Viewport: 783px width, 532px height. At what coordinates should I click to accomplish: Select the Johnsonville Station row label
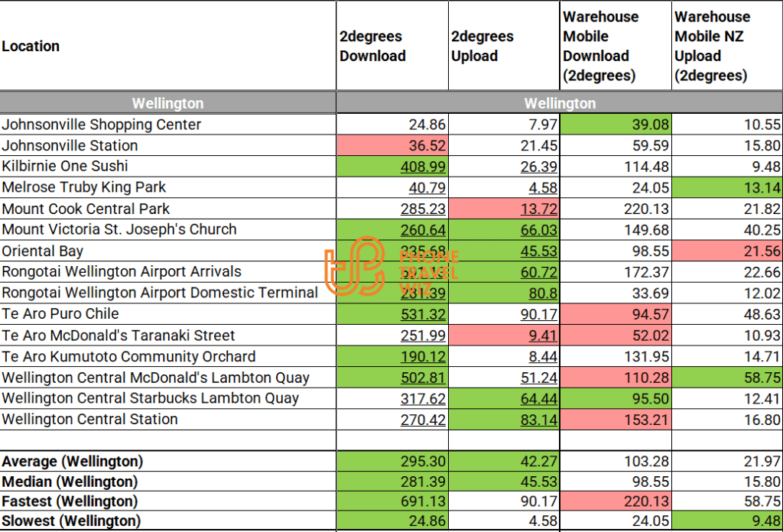70,146
